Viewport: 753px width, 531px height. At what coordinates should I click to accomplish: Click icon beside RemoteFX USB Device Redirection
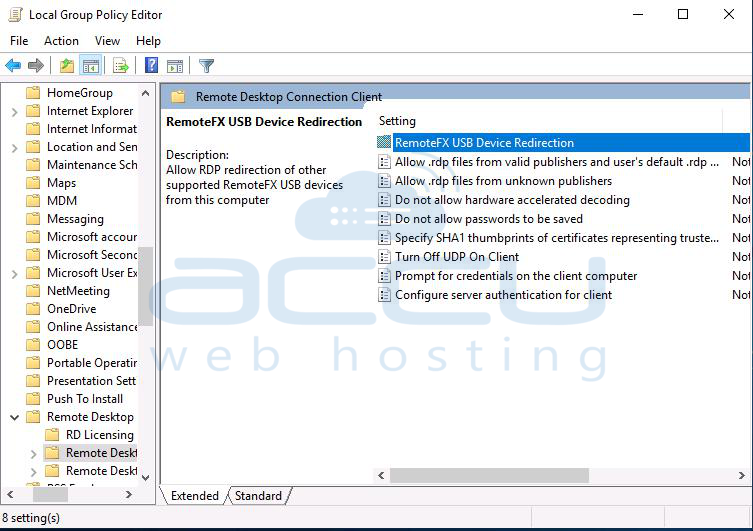click(384, 142)
